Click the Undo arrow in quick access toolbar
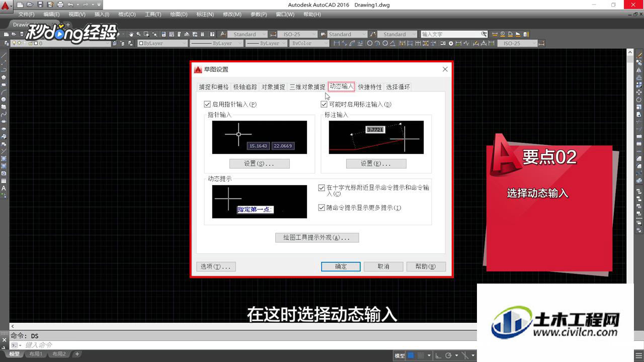 tap(70, 5)
